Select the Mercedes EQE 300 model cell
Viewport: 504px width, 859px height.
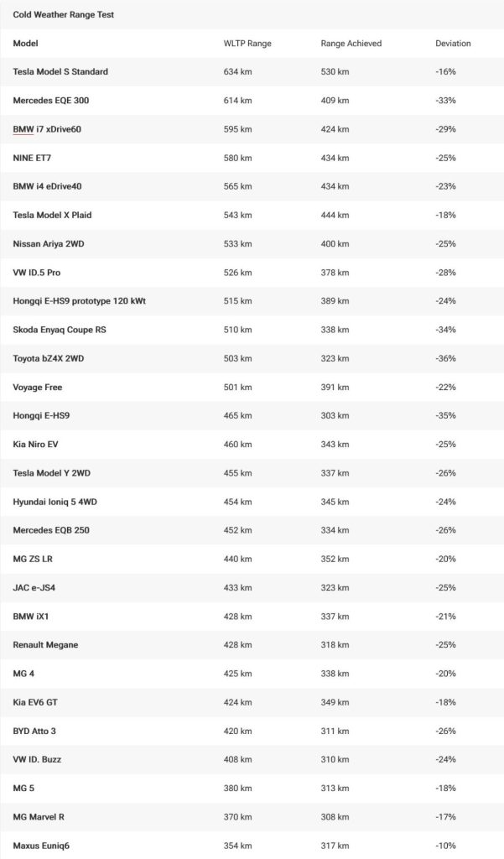[51, 101]
